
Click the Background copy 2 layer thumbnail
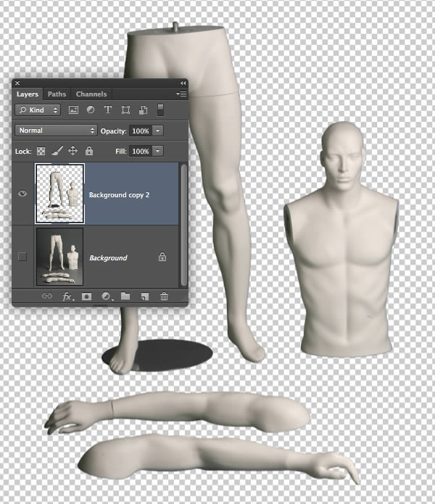click(59, 194)
